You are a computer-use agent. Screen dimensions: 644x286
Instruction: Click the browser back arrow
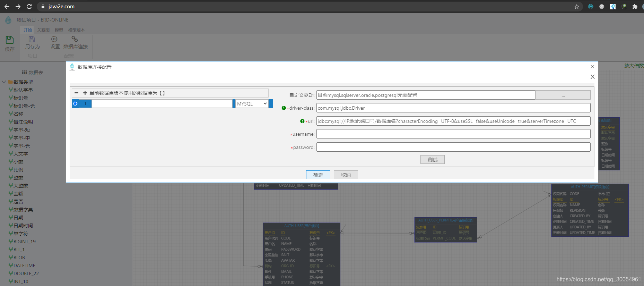click(x=7, y=7)
